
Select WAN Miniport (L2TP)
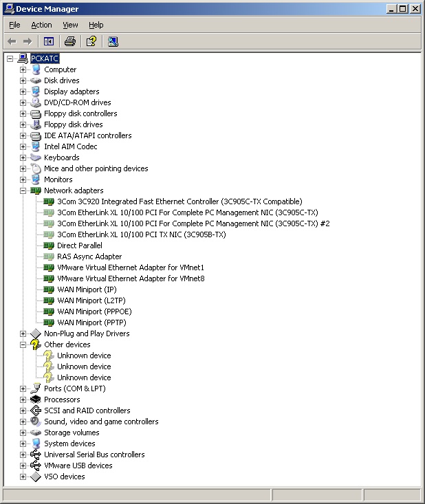coord(91,300)
